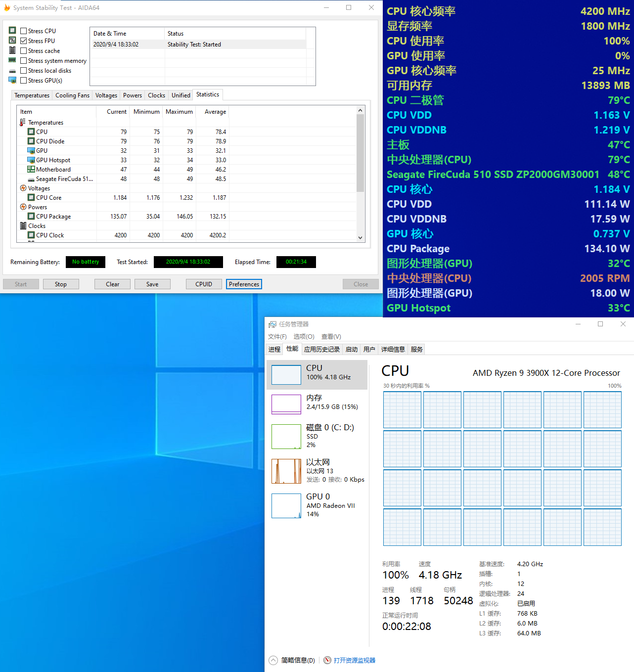Select the GPU 0 performance graph thumbnail
Screen dimensions: 634x672
click(286, 505)
